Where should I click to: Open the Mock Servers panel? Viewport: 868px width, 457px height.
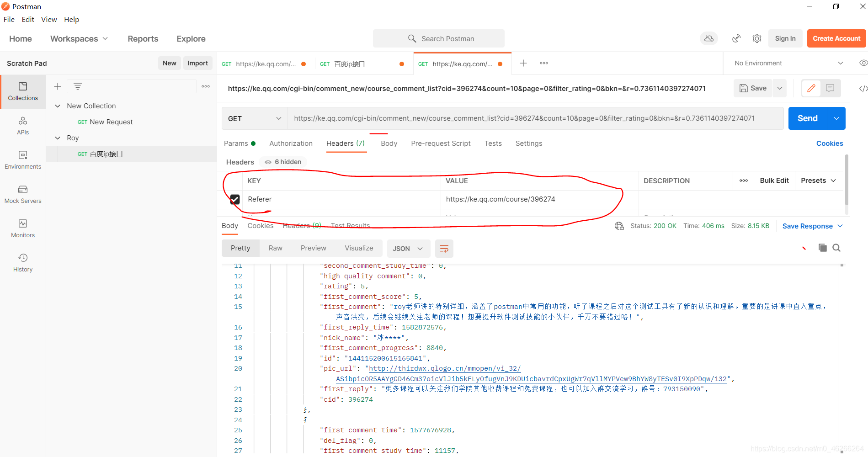pos(23,195)
